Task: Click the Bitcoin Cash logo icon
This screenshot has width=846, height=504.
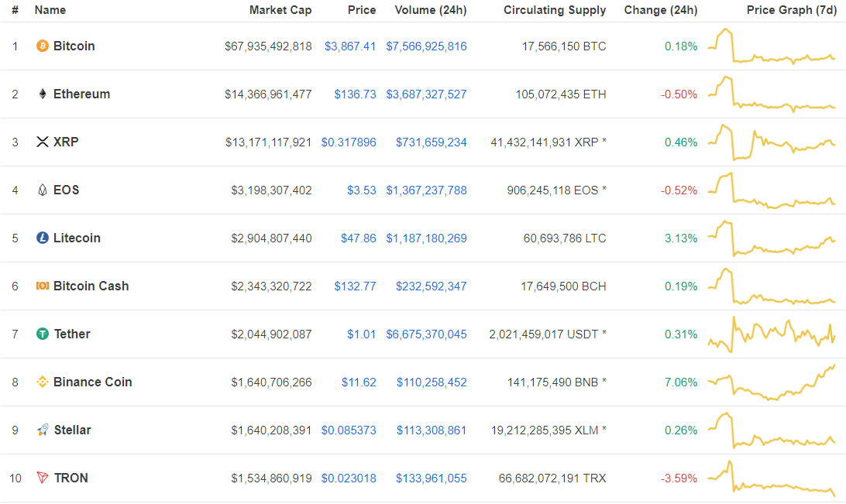Action: click(41, 286)
